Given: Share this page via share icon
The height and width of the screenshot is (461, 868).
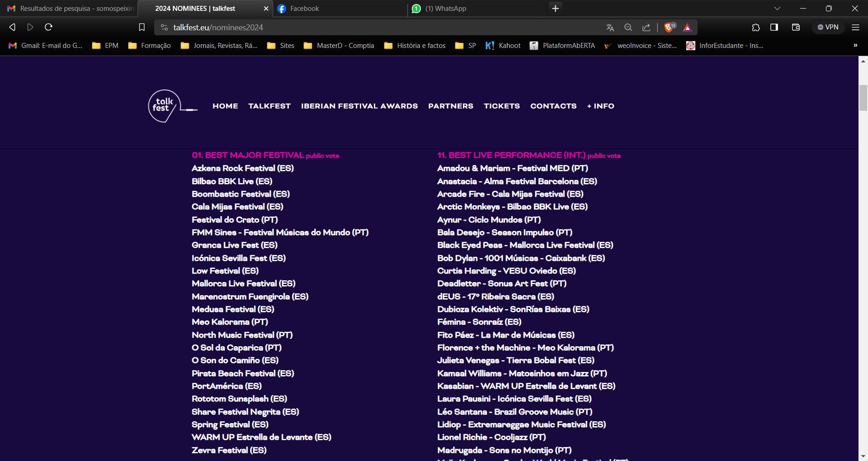Looking at the screenshot, I should (646, 28).
